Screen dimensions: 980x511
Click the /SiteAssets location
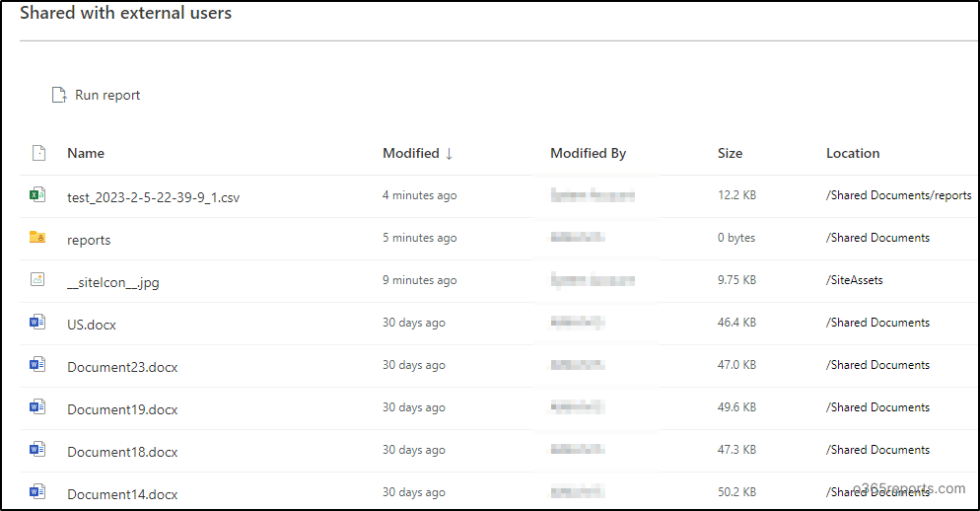855,280
